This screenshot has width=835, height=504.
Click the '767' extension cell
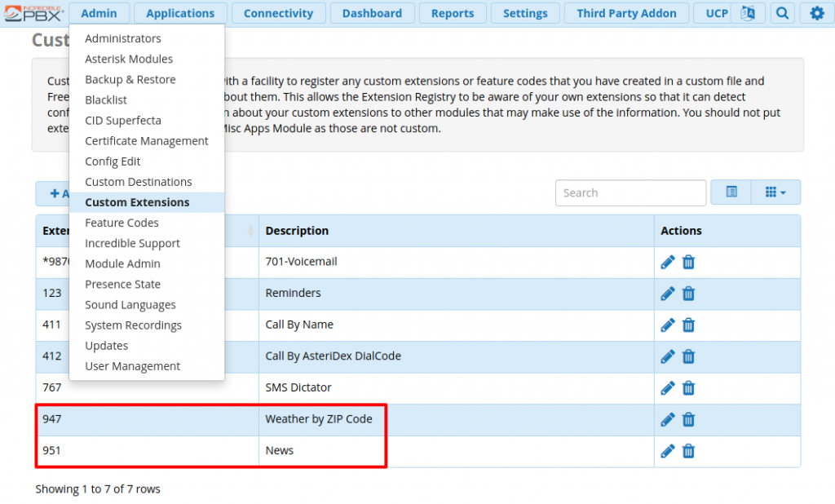click(x=148, y=388)
